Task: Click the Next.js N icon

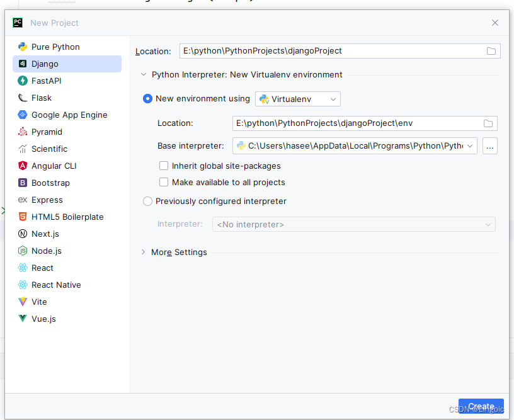Action: pyautogui.click(x=23, y=234)
